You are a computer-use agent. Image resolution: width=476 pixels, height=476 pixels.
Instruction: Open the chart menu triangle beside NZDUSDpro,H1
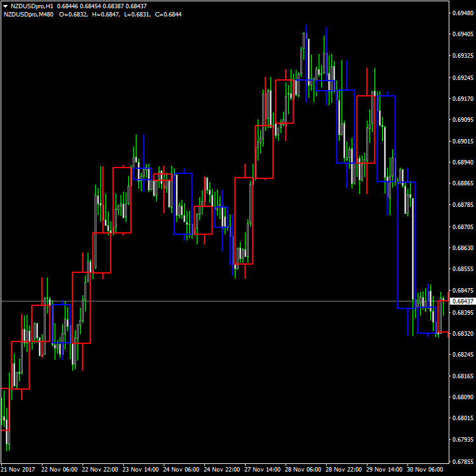[6, 6]
